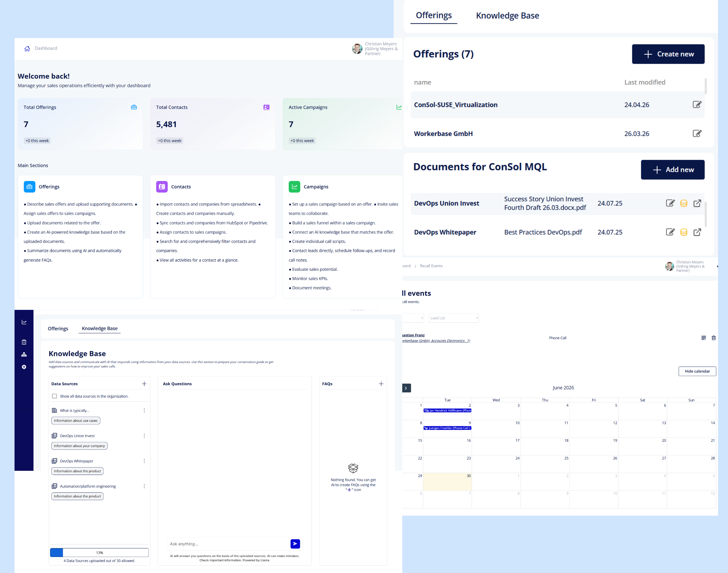Open options menu for What is typically
The width and height of the screenshot is (728, 573).
tap(144, 410)
